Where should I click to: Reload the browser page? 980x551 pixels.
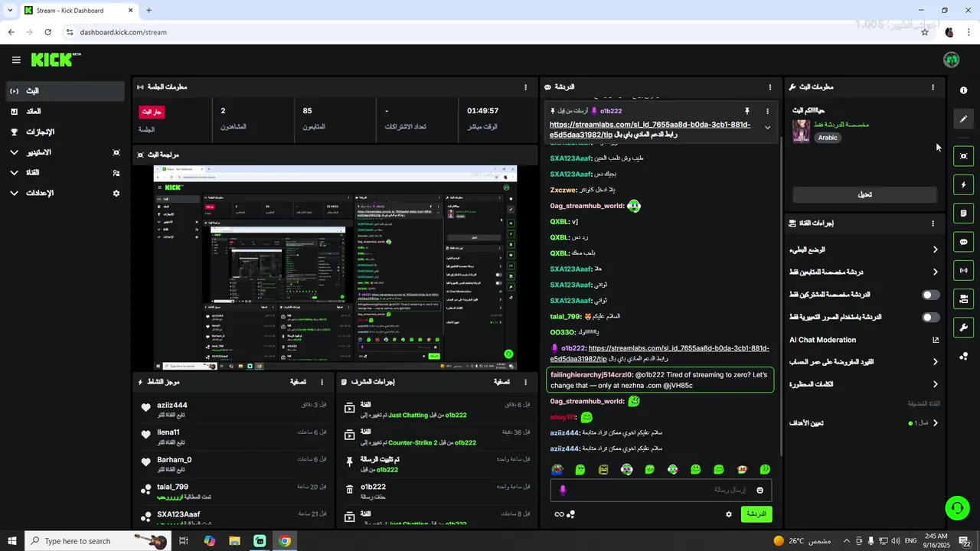[48, 32]
